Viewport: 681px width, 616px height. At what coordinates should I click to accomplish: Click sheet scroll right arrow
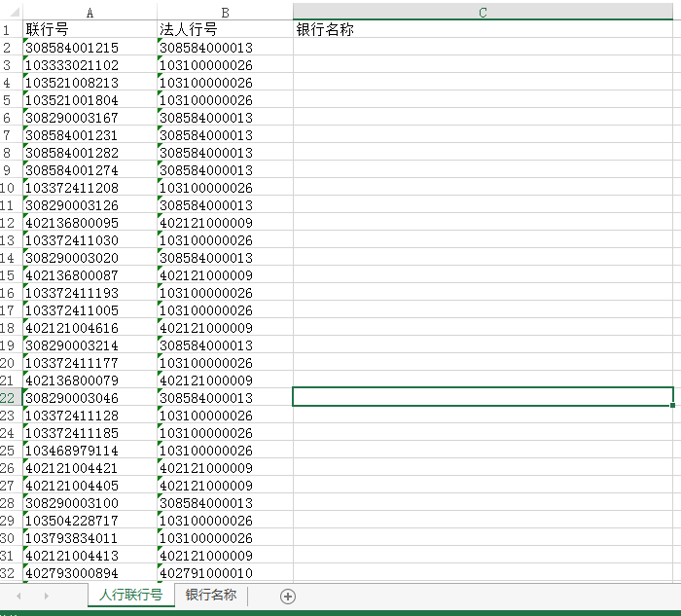tap(47, 596)
